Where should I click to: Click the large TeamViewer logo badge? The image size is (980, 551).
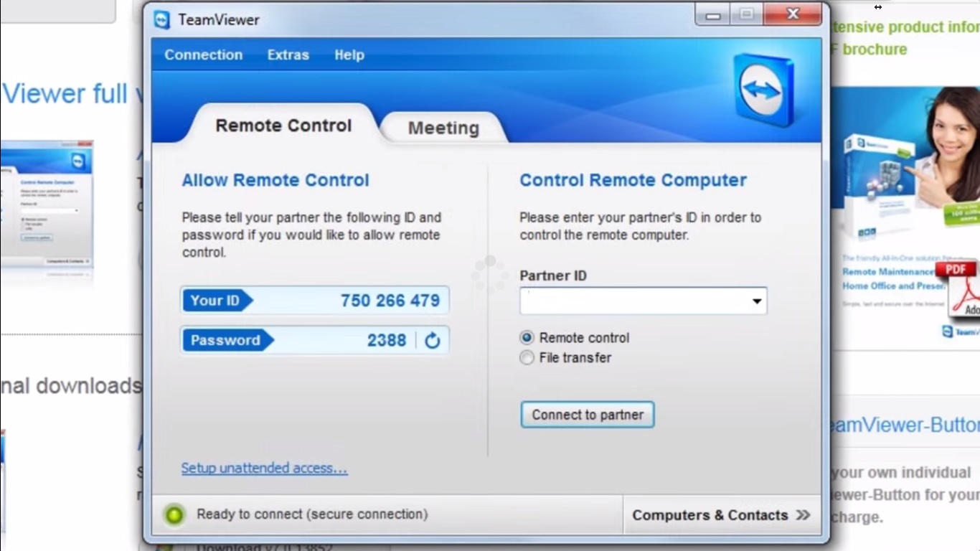pyautogui.click(x=763, y=90)
